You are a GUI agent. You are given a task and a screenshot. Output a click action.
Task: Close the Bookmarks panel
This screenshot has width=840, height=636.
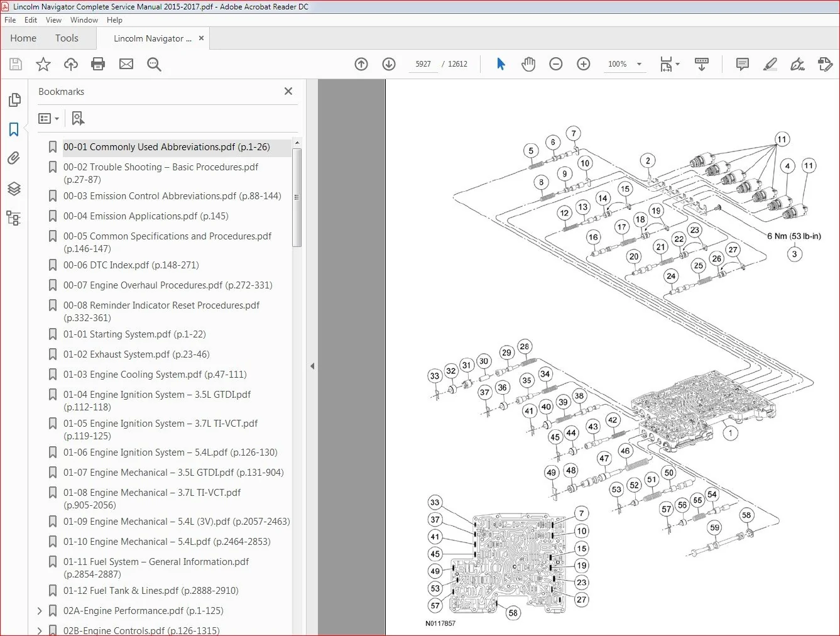288,91
